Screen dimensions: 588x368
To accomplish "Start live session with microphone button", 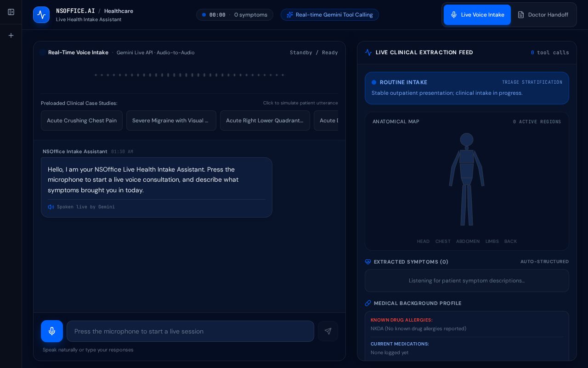I will point(52,331).
